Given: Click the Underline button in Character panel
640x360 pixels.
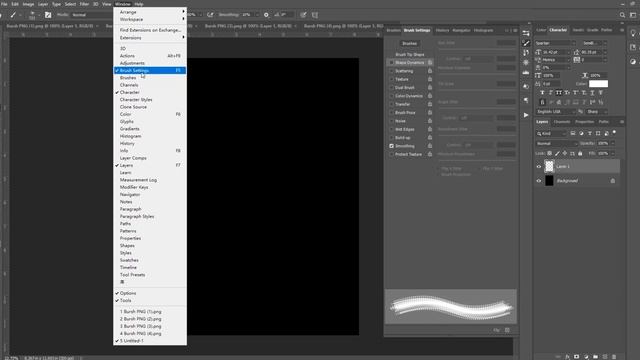Looking at the screenshot, I should (592, 93).
